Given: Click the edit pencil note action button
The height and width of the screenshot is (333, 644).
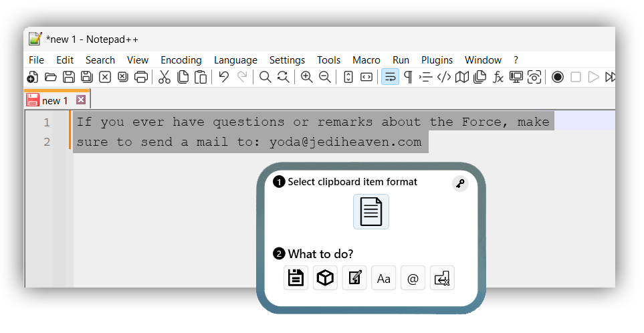Looking at the screenshot, I should (354, 278).
